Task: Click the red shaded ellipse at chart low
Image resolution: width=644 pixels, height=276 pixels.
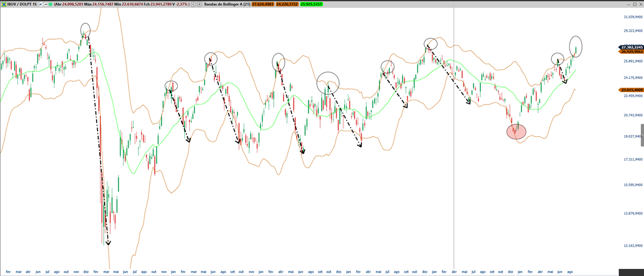Action: coord(516,132)
